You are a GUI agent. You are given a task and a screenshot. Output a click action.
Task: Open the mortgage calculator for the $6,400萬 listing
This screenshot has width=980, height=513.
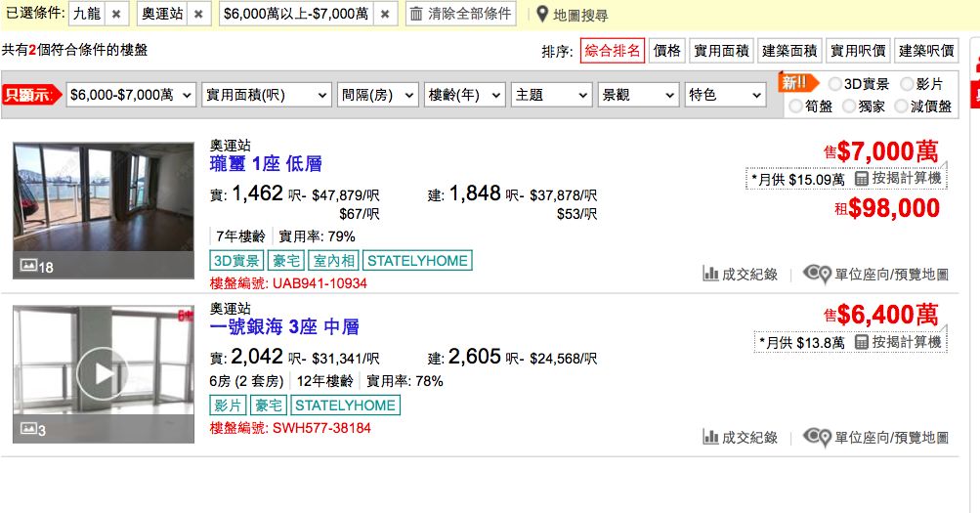(x=898, y=342)
